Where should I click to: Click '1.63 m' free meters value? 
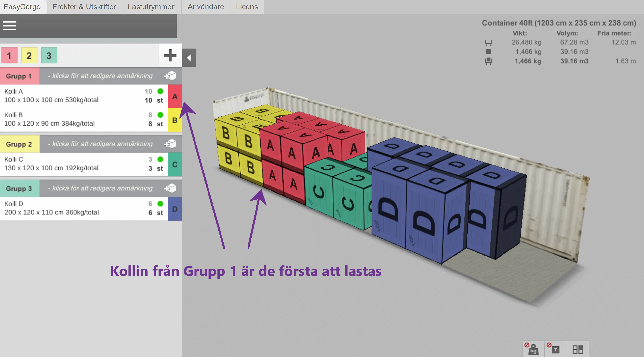coord(625,61)
